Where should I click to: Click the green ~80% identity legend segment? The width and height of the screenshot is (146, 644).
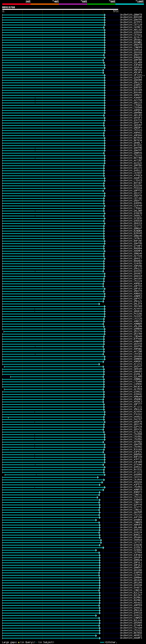point(101,4)
